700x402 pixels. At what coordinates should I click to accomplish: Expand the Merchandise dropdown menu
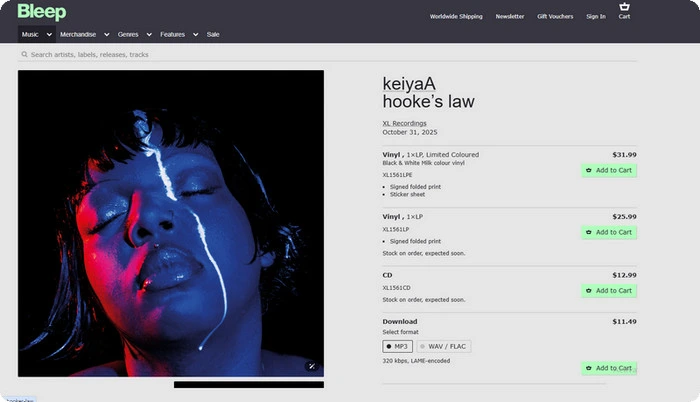tap(84, 34)
